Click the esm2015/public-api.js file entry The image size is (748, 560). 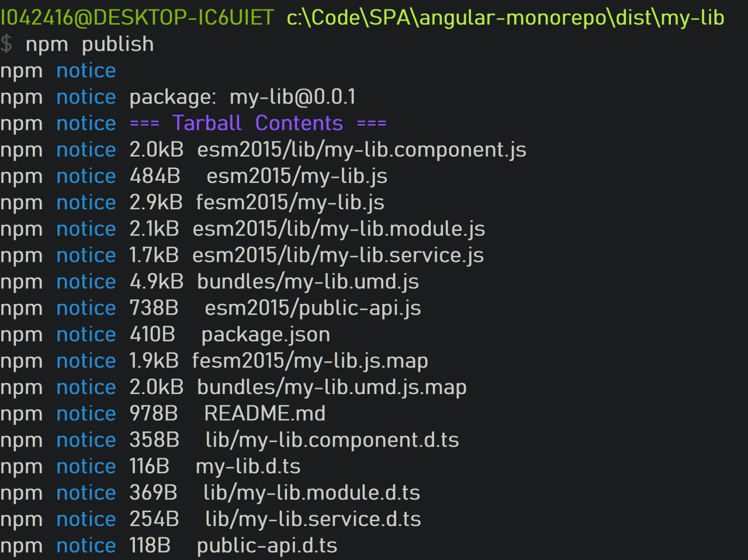point(313,308)
